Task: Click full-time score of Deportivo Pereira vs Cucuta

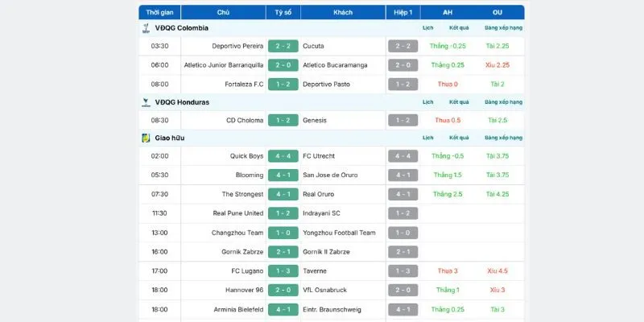Action: (283, 46)
